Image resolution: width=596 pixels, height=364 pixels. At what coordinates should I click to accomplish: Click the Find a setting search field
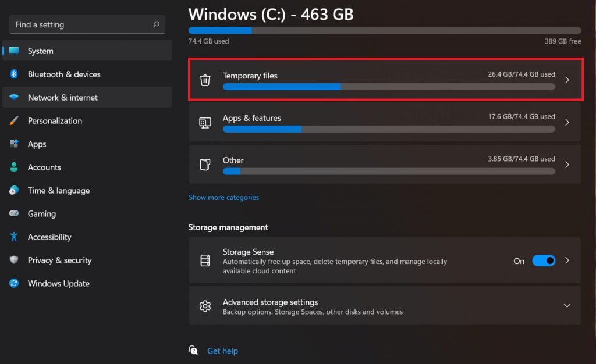[x=87, y=24]
